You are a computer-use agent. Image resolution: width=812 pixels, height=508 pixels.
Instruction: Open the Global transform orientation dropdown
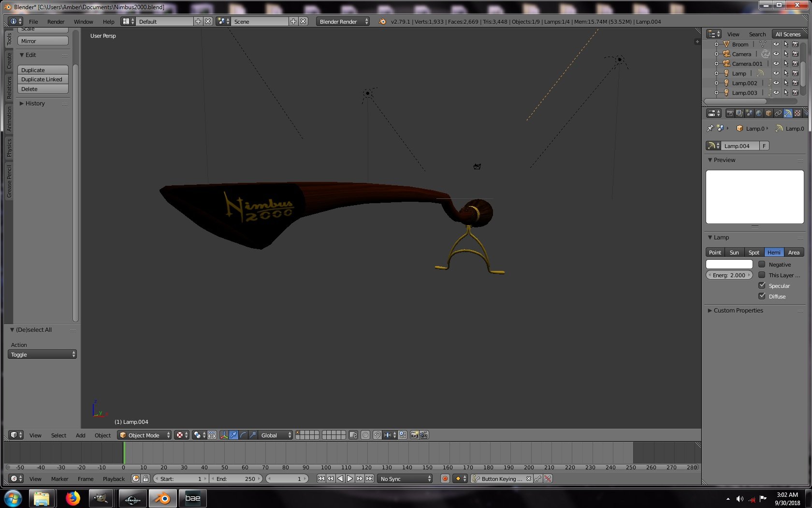coord(275,435)
